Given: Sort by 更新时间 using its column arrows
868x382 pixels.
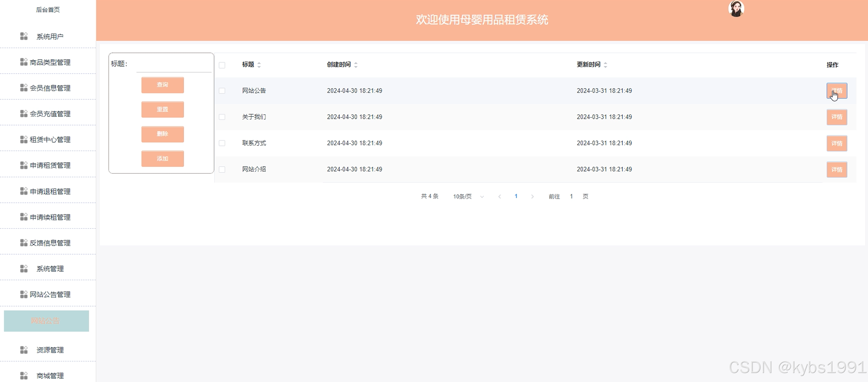Looking at the screenshot, I should pyautogui.click(x=605, y=65).
